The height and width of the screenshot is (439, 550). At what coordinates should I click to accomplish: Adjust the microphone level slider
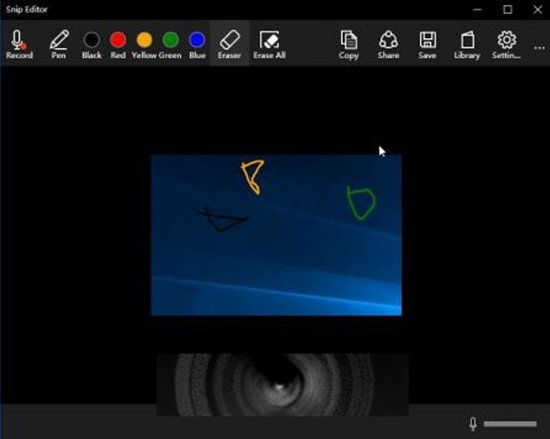[510, 424]
